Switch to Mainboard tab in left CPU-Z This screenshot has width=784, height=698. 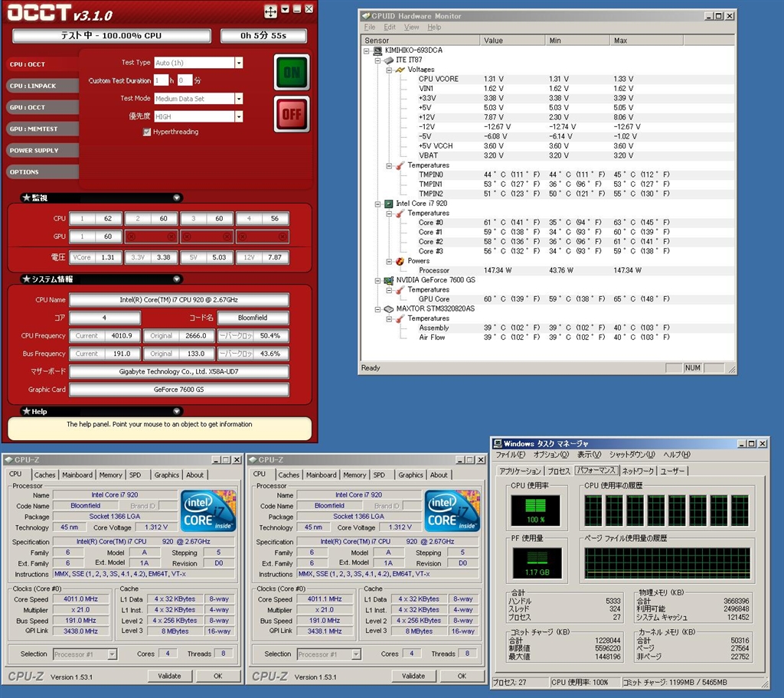point(77,475)
